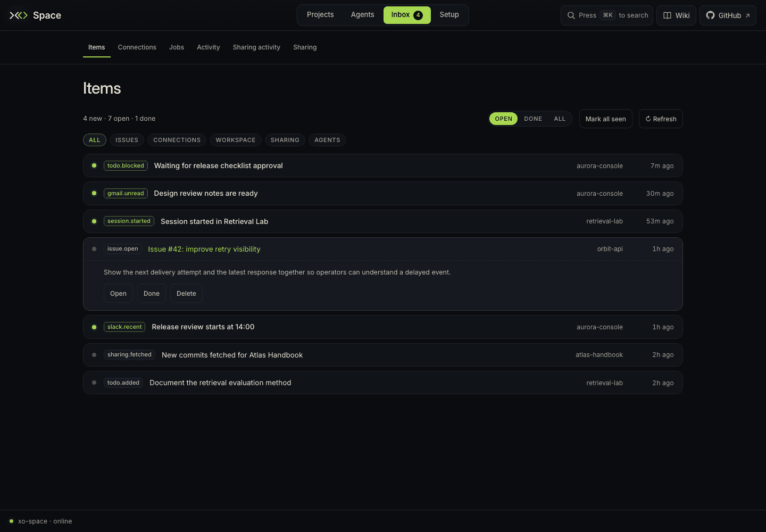The image size is (766, 532).
Task: Click the Wiki book icon
Action: pyautogui.click(x=667, y=15)
